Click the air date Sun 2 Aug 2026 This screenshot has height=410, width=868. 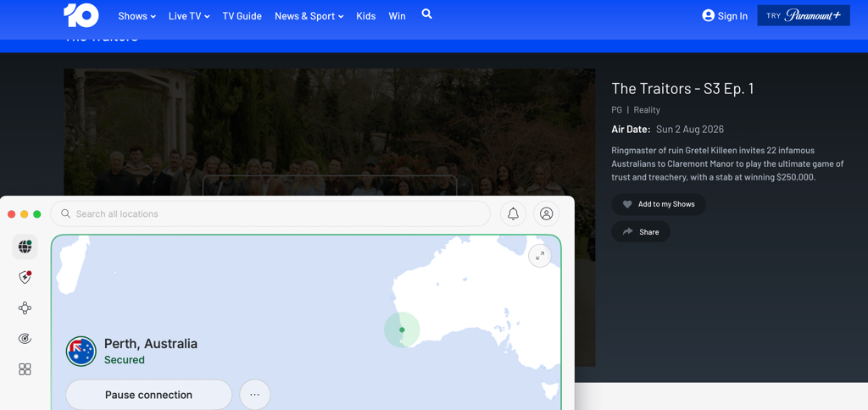point(690,130)
